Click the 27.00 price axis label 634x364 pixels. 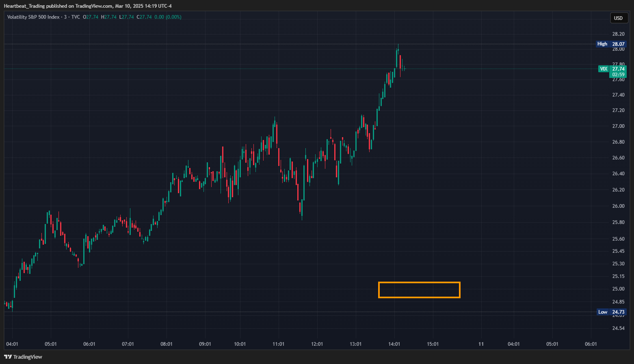pos(618,126)
